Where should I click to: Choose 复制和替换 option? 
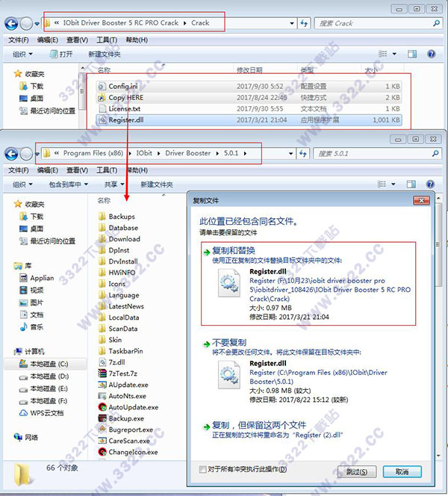[x=308, y=283]
